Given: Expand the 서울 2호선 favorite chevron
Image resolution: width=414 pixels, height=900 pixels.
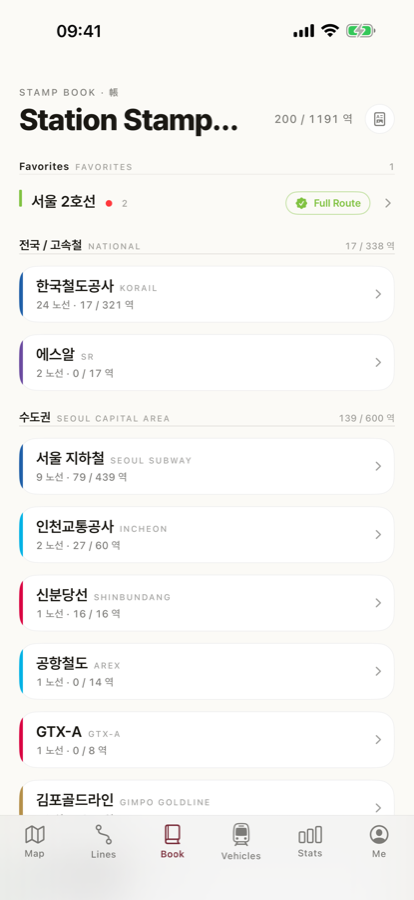Looking at the screenshot, I should tap(388, 203).
